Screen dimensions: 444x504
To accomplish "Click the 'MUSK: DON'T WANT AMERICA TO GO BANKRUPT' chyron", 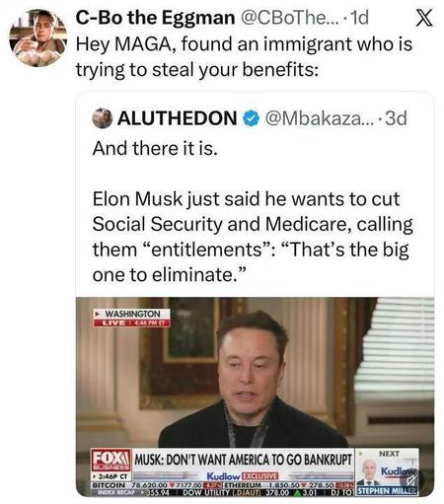I will 243,460.
